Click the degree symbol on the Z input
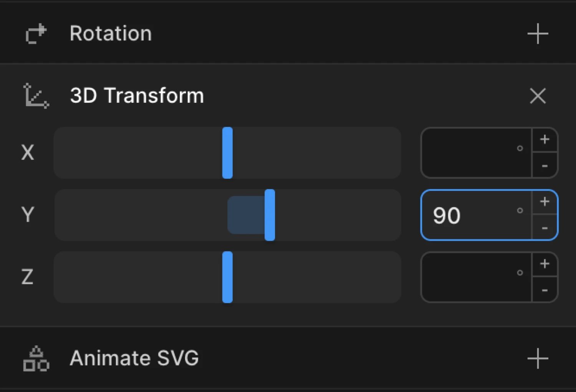Viewport: 576px width, 392px height. [x=520, y=273]
